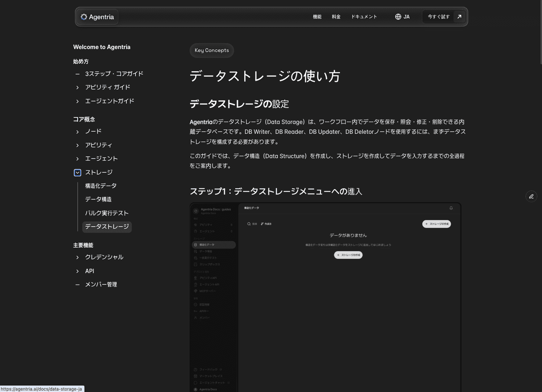Click the ステップ1 heading
Screen dimensions: 542x392
[276, 191]
